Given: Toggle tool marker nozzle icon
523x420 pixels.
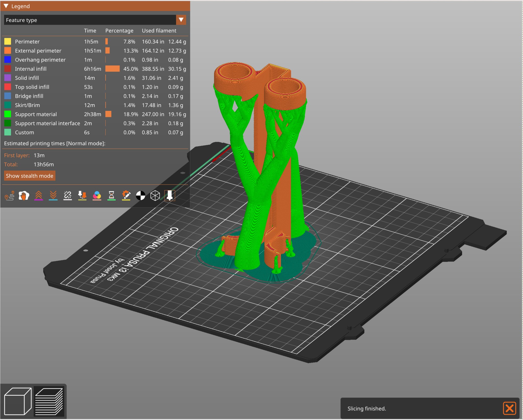Looking at the screenshot, I should click(x=170, y=196).
